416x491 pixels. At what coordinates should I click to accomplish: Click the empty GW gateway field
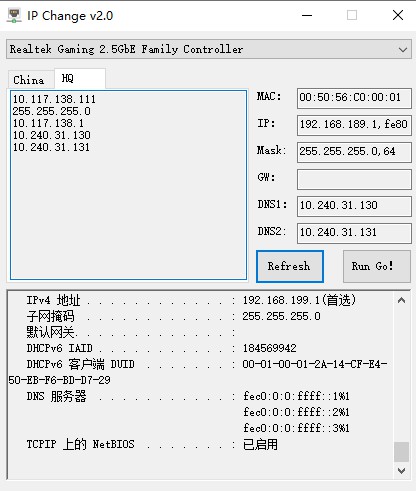click(354, 179)
